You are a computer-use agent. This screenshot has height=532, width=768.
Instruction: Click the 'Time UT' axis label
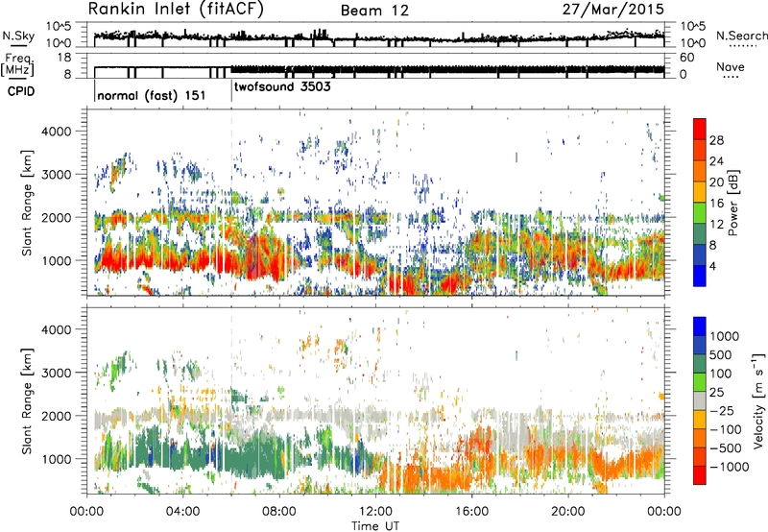pos(375,526)
